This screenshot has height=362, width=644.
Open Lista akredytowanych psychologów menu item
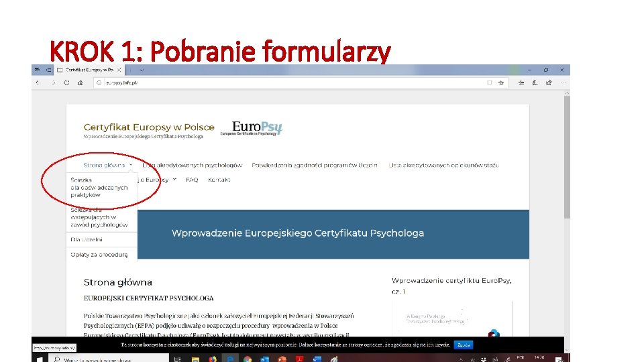(x=193, y=165)
